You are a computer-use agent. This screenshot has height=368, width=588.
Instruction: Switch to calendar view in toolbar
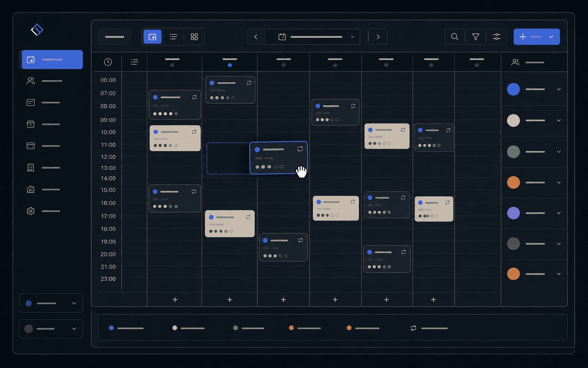click(x=152, y=37)
